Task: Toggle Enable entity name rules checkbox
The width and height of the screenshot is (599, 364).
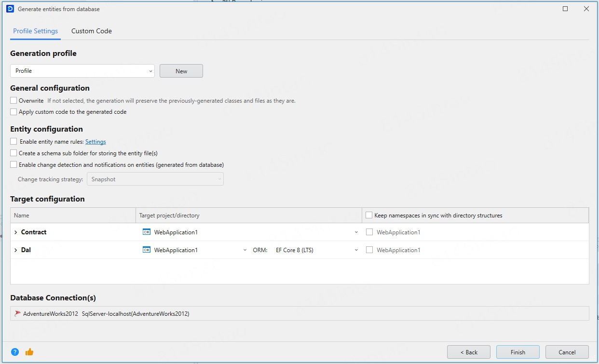Action: [14, 142]
